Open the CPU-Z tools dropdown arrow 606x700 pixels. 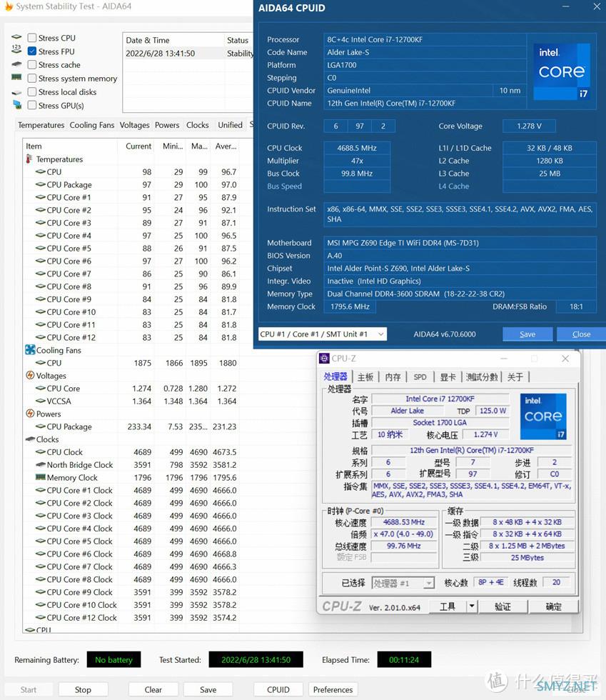(x=472, y=606)
